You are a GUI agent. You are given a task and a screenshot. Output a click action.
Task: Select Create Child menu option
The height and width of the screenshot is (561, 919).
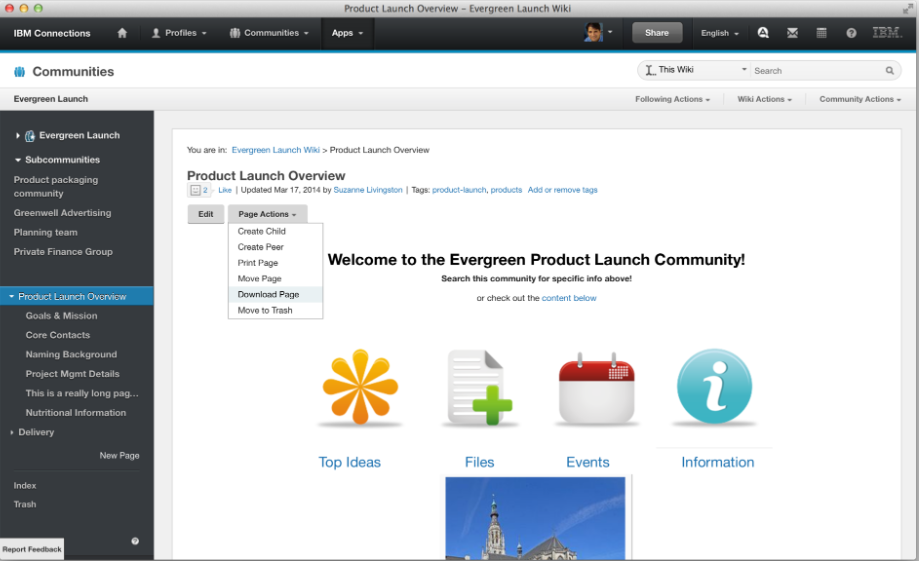coord(275,231)
